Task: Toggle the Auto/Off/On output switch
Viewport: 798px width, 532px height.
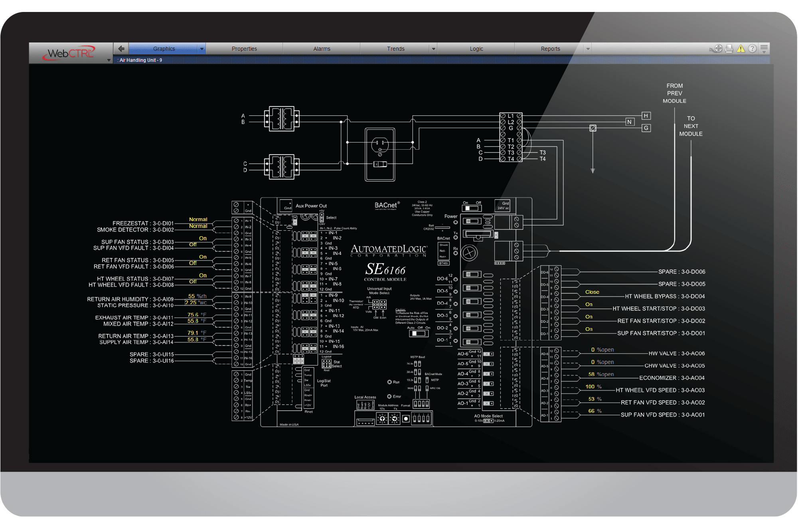Action: coord(419,333)
